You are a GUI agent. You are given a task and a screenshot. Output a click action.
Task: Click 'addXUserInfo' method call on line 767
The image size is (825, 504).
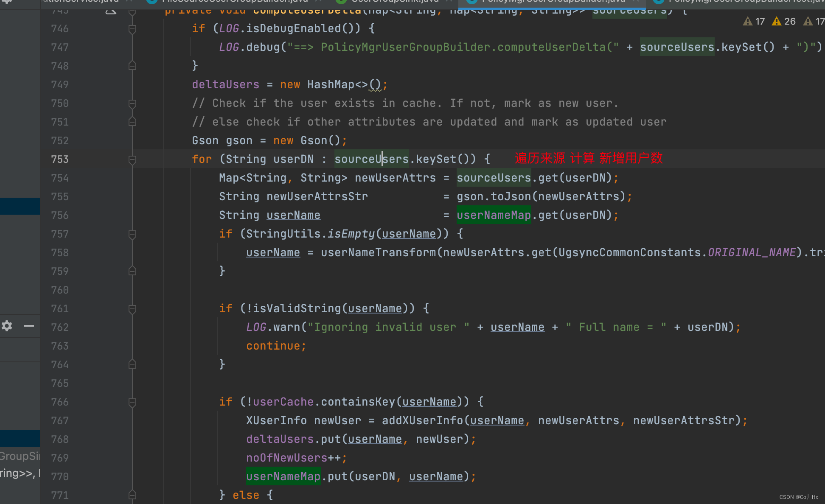point(423,420)
